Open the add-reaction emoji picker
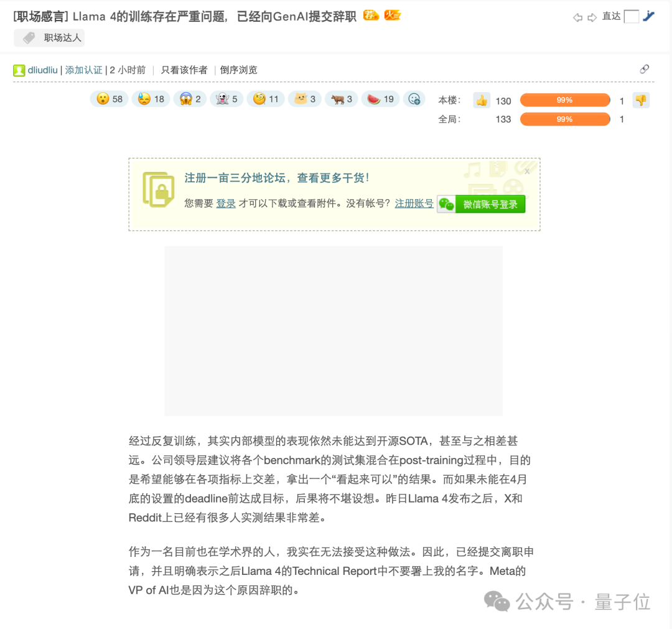The width and height of the screenshot is (672, 629). [414, 100]
